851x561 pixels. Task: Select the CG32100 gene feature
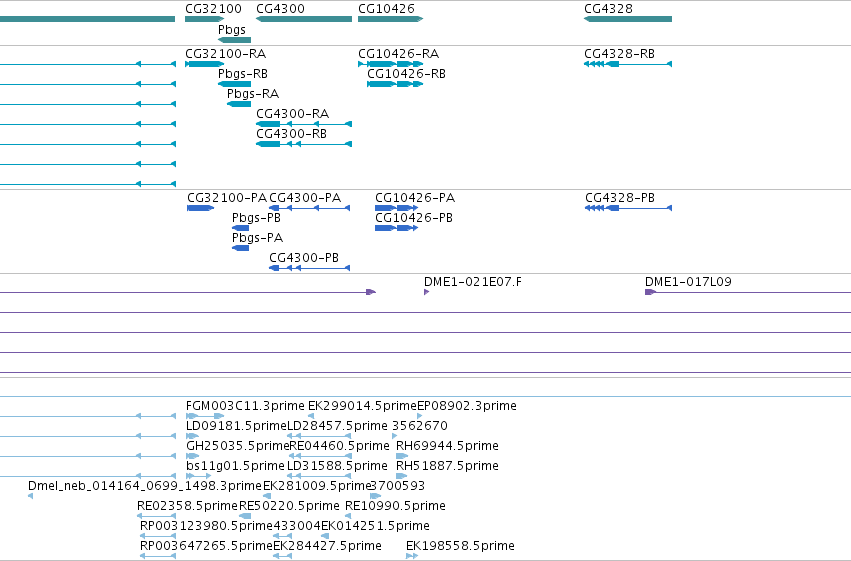pyautogui.click(x=205, y=19)
